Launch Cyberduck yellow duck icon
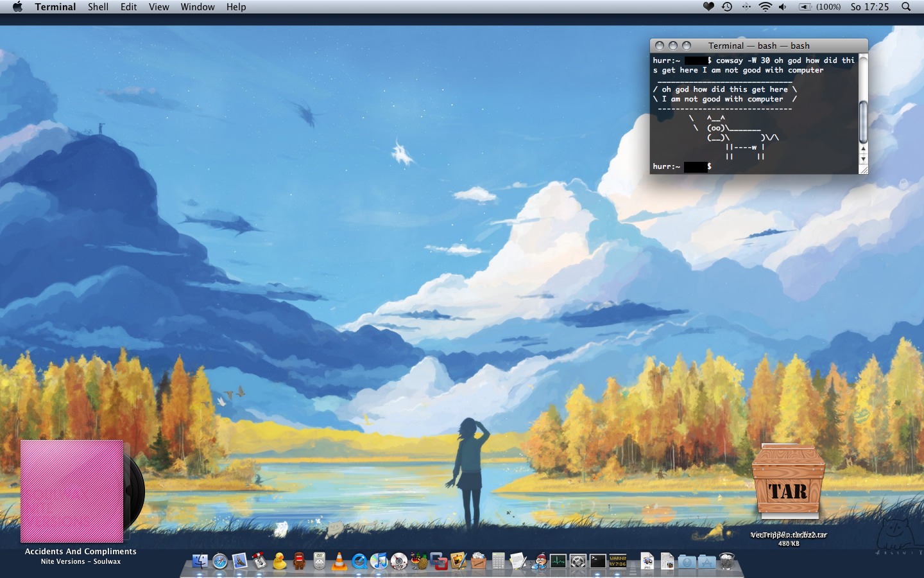Screen dimensions: 924x578 pos(279,561)
